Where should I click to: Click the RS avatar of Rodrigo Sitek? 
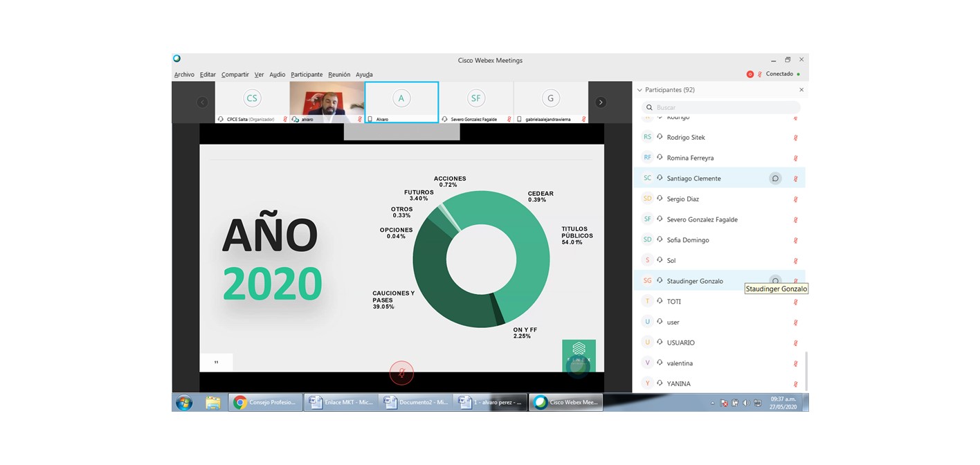click(648, 137)
